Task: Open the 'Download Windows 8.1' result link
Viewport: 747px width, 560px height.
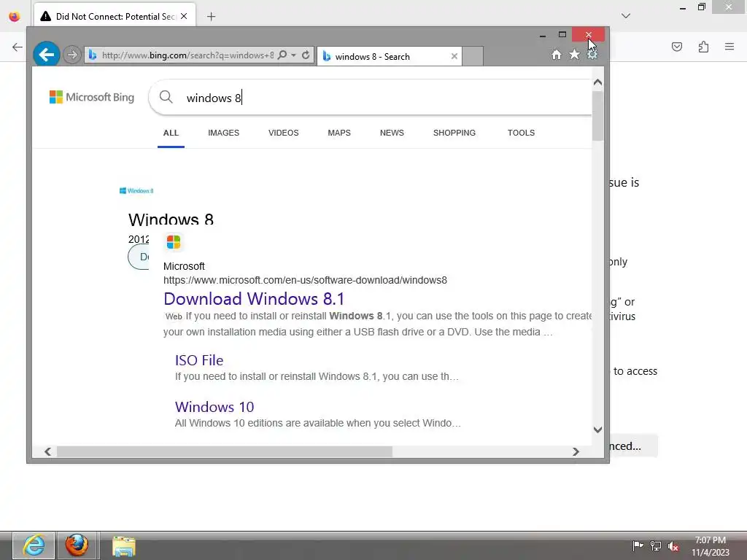Action: coord(253,298)
